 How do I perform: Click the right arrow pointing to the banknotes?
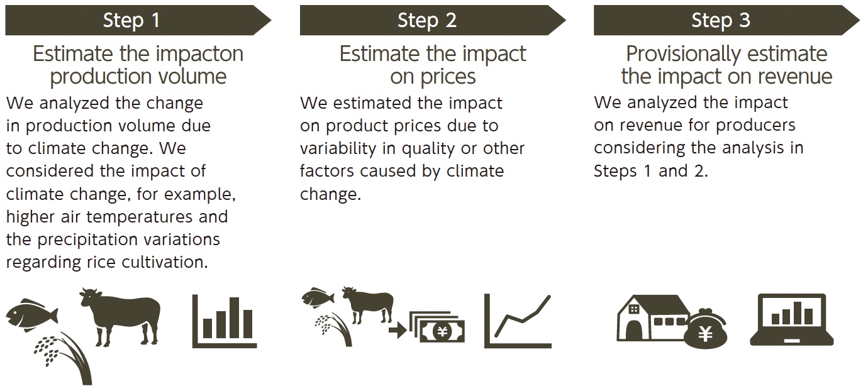(x=397, y=329)
